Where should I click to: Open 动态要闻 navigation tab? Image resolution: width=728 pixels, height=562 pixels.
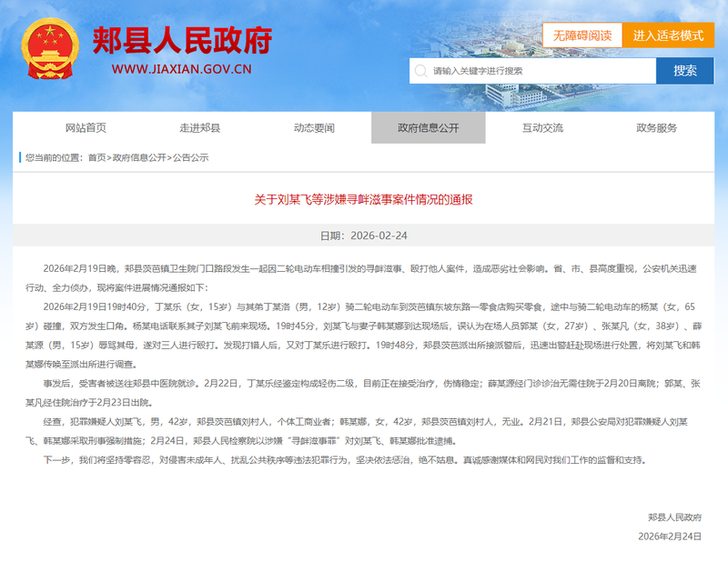(314, 127)
